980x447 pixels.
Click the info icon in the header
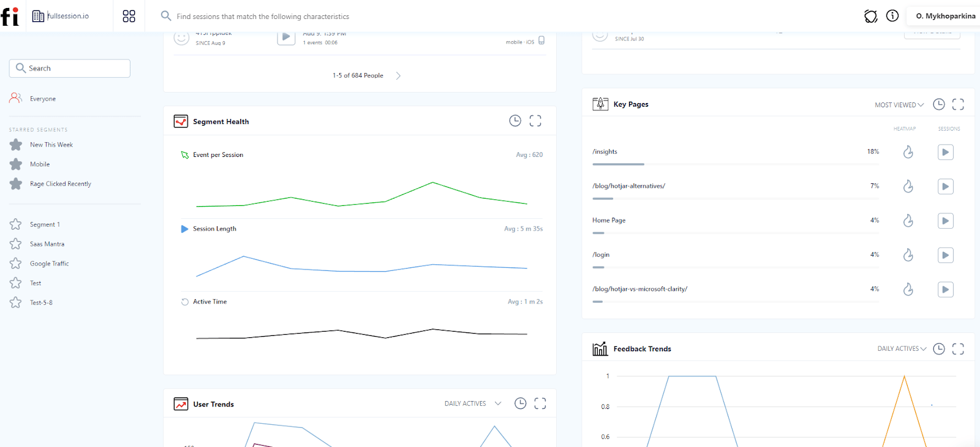pos(892,16)
